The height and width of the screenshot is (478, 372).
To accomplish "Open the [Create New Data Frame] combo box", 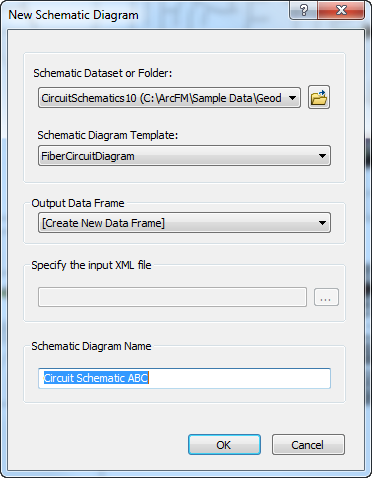I will point(184,223).
